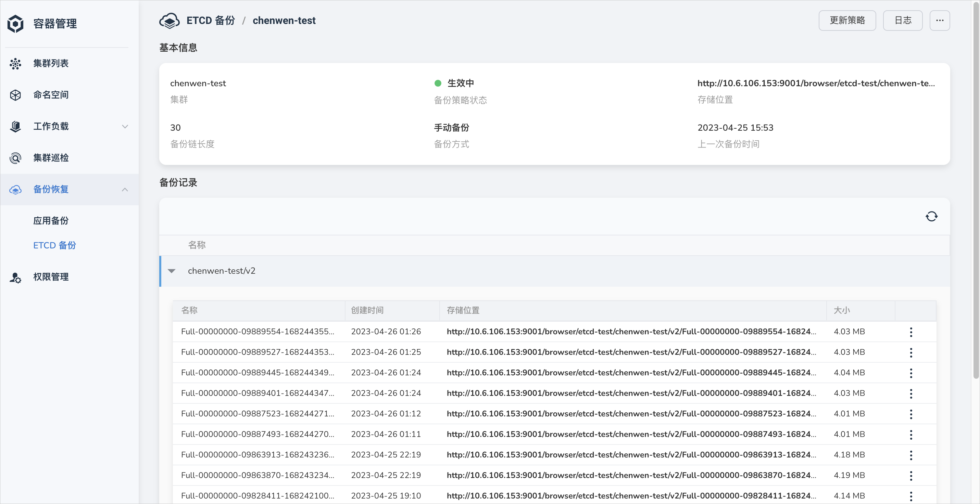Open storage link for Full-00000000-09863913 backup
The width and height of the screenshot is (980, 504).
click(x=631, y=455)
